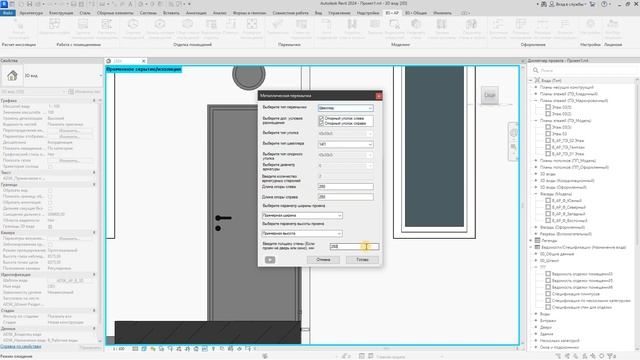The height and width of the screenshot is (360, 640).
Task: Collapse the Графика group in Properties
Action: click(94, 100)
